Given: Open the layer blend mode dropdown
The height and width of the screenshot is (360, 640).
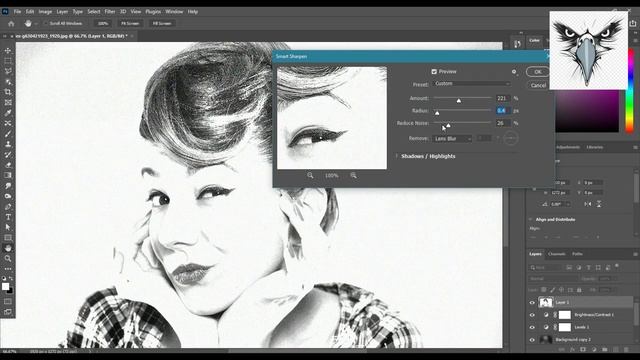Looking at the screenshot, I should coord(553,279).
